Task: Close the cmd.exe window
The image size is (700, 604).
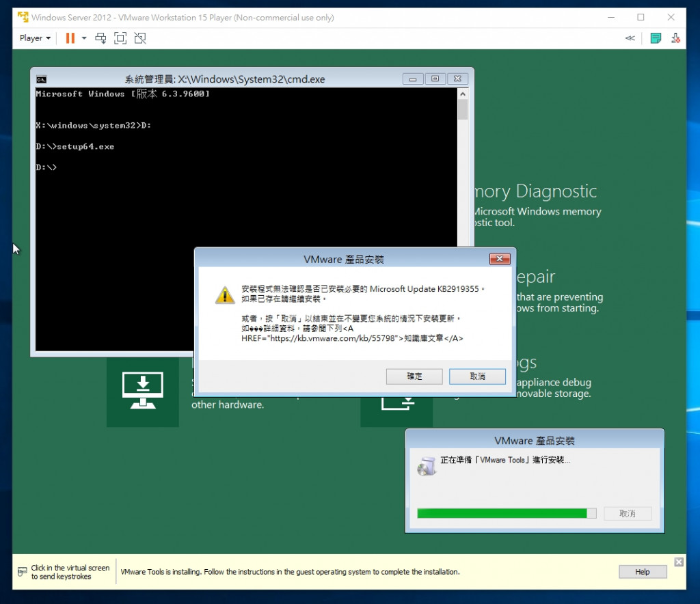Action: click(x=457, y=79)
